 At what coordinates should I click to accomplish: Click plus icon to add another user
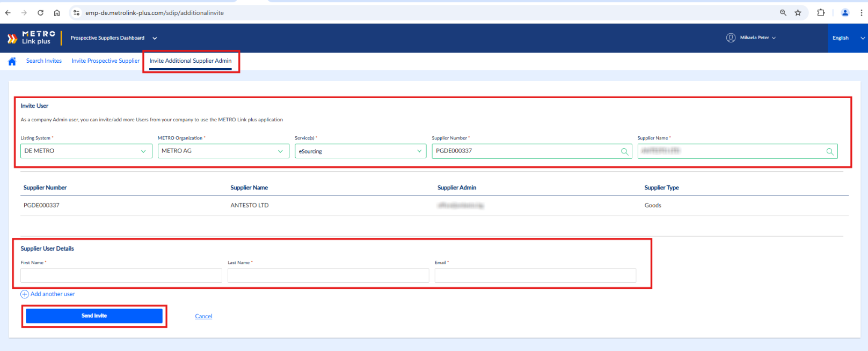[25, 294]
